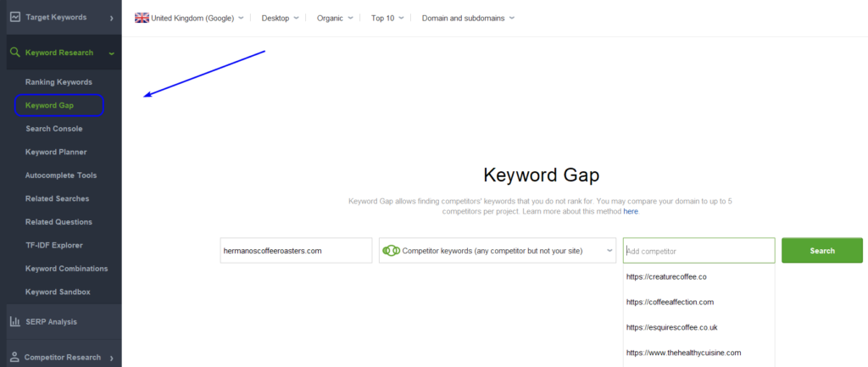868x367 pixels.
Task: Open SERP Analysis in the sidebar
Action: [x=52, y=321]
